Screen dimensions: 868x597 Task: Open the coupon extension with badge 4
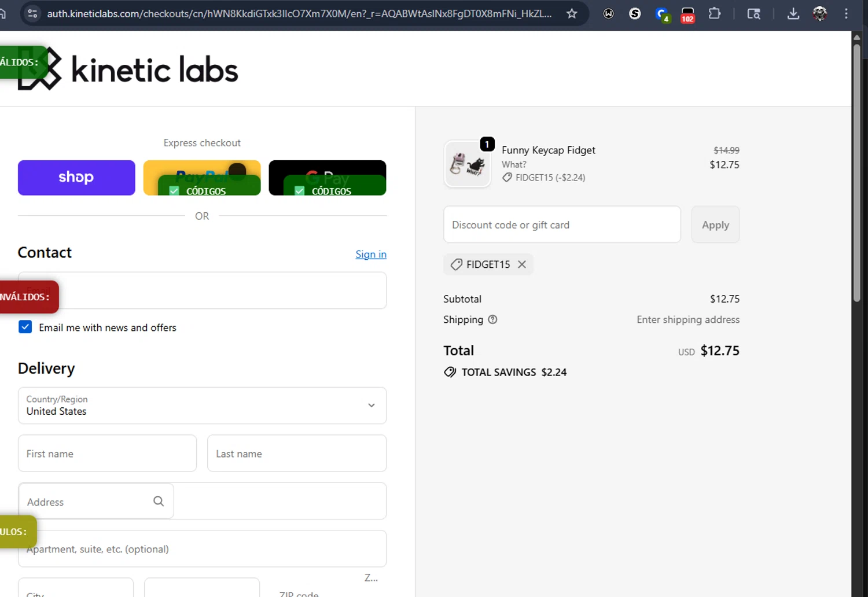click(662, 14)
